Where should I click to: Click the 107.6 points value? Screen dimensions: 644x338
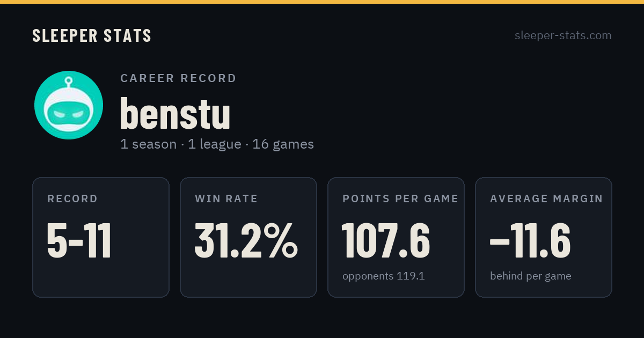tap(386, 241)
